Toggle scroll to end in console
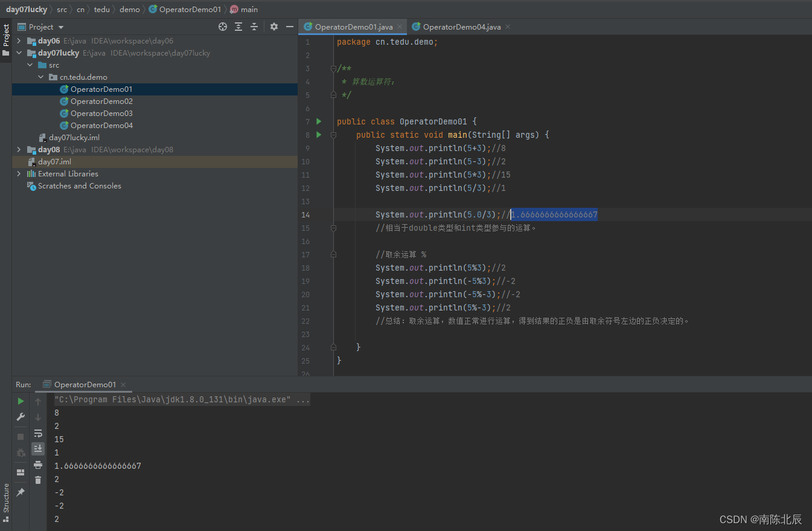This screenshot has width=812, height=531. (x=38, y=448)
